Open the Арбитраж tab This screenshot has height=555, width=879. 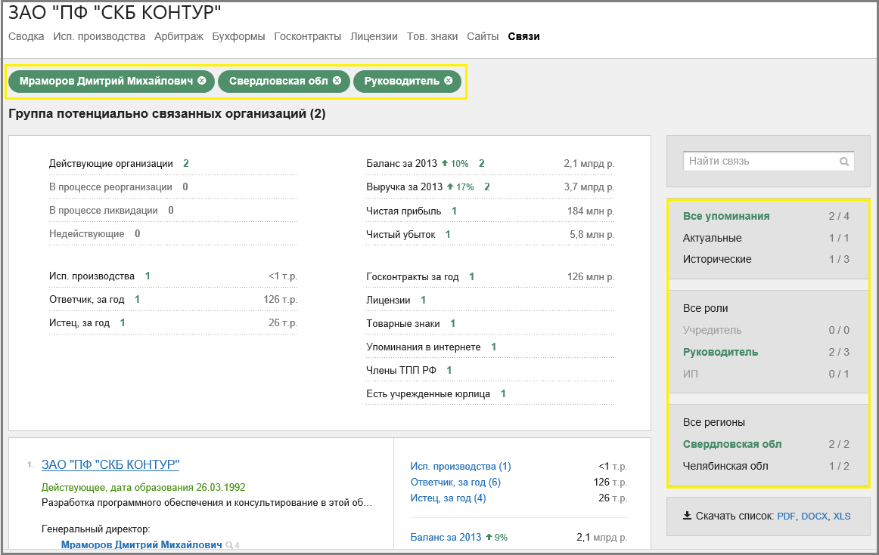179,36
